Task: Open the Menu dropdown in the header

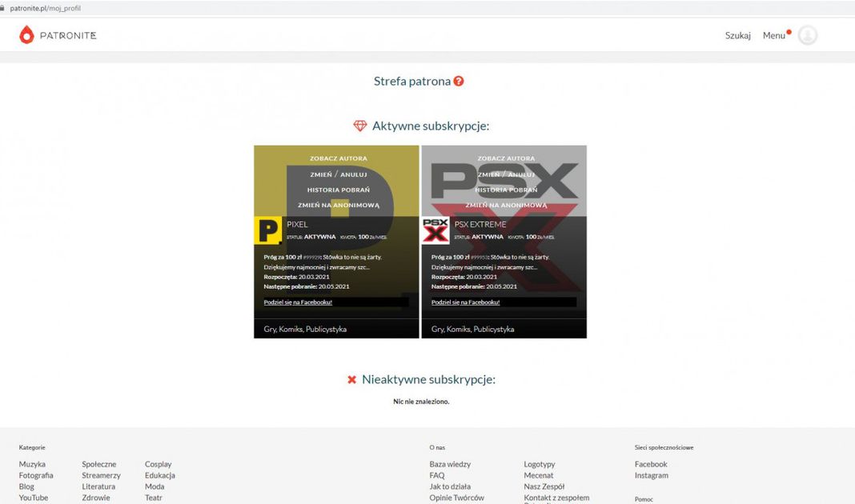Action: (x=774, y=35)
